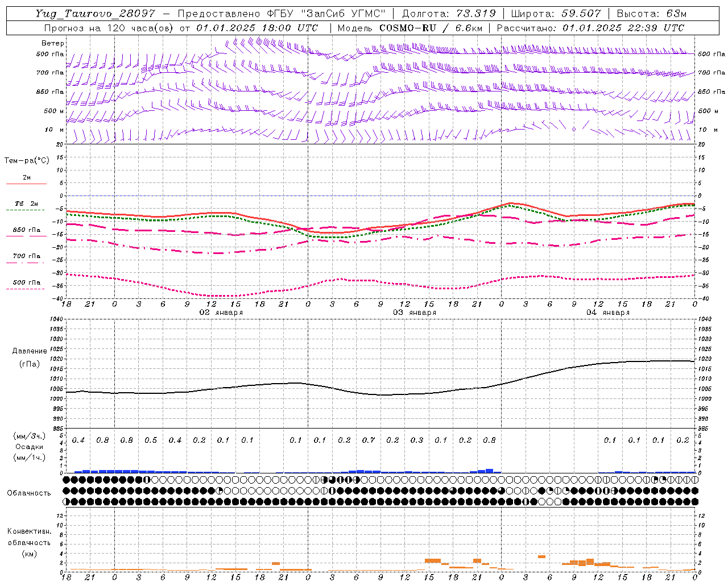The width and height of the screenshot is (728, 582).
Task: Select the Td 2м legend entry
Action: (x=27, y=203)
